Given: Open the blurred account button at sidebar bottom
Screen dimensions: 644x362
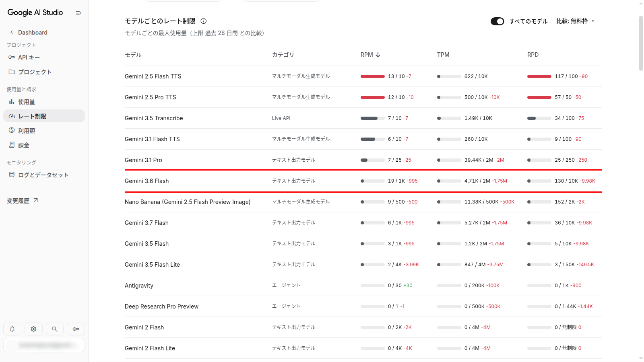Looking at the screenshot, I should tap(44, 345).
